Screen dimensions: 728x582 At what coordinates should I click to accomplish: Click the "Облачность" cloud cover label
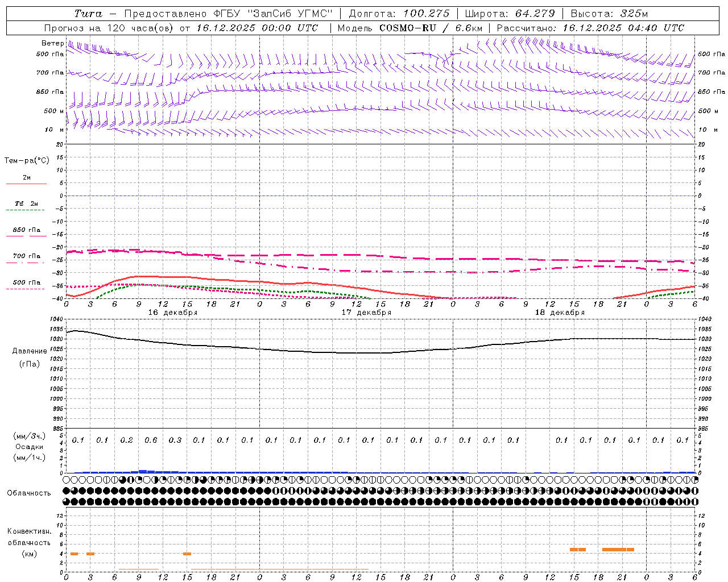click(29, 493)
